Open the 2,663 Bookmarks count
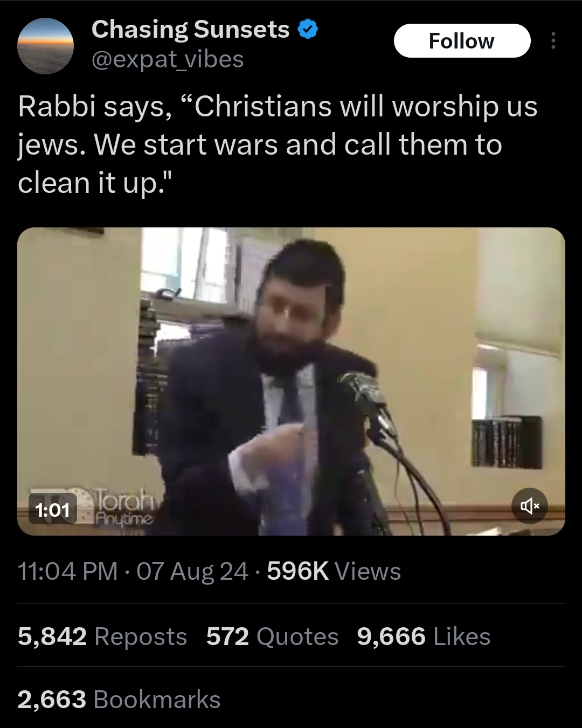The height and width of the screenshot is (728, 582). coord(119,699)
